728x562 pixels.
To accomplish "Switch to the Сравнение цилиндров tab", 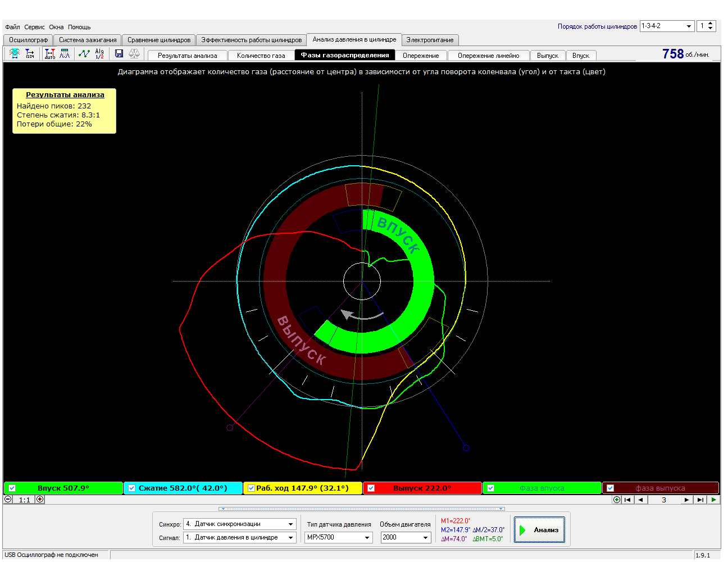I will [x=159, y=40].
